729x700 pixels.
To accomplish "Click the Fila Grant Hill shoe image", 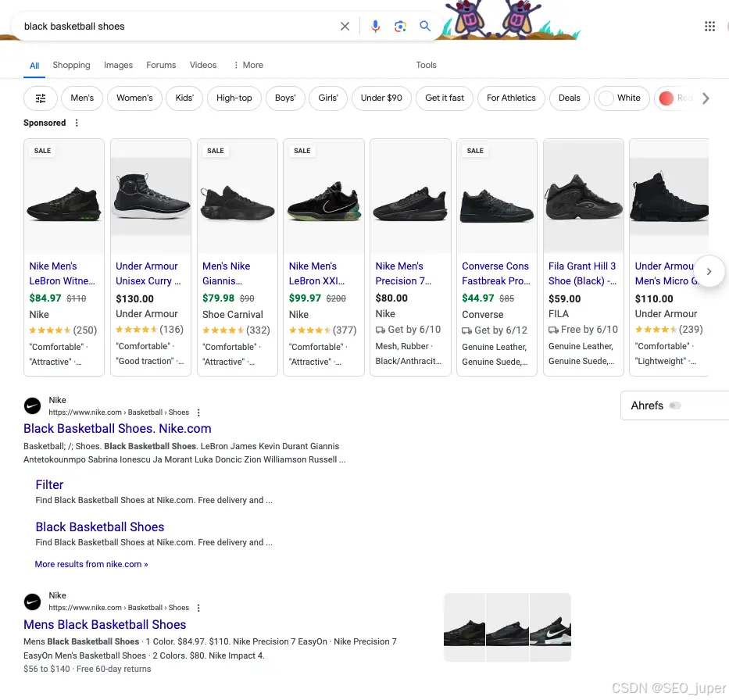I will click(x=584, y=196).
